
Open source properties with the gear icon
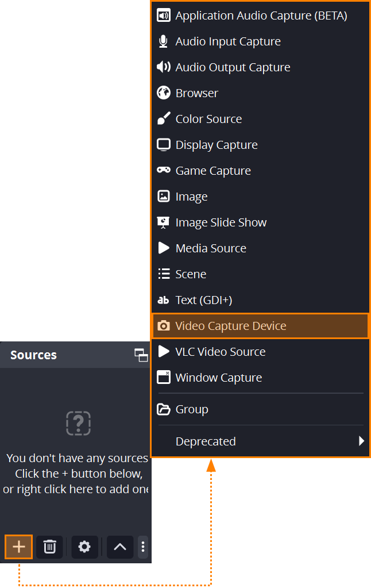coord(84,547)
